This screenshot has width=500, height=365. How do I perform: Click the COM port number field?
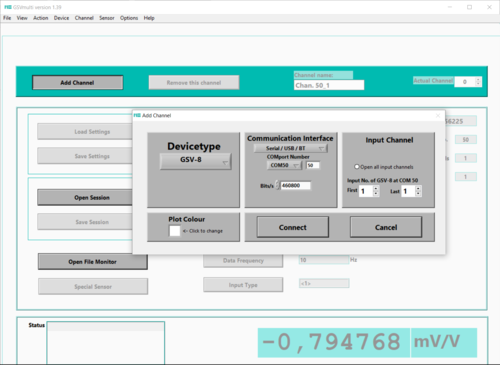(x=313, y=165)
